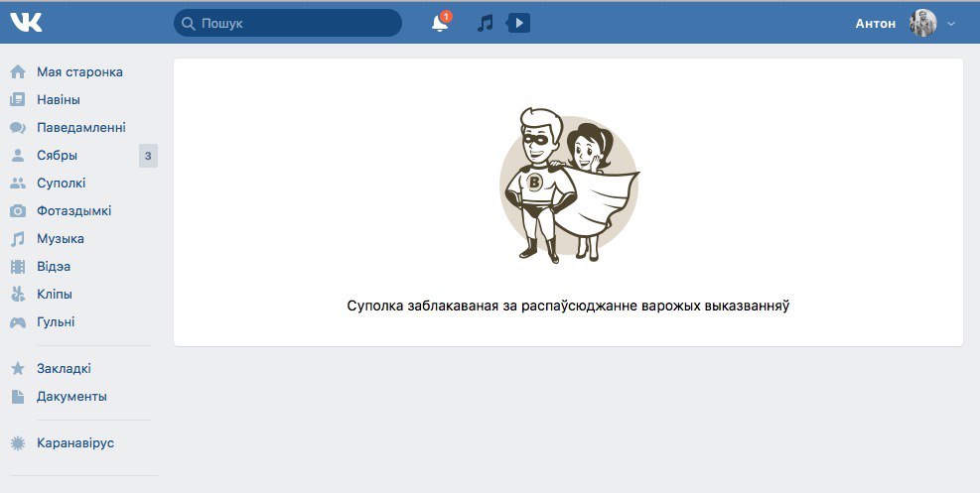Open the Сябры list

[x=57, y=156]
